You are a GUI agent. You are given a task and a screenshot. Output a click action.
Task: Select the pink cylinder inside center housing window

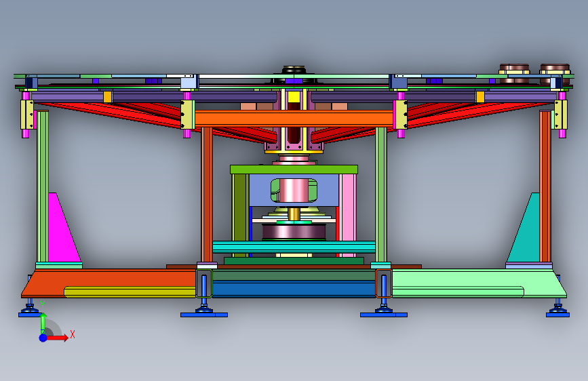click(x=294, y=190)
